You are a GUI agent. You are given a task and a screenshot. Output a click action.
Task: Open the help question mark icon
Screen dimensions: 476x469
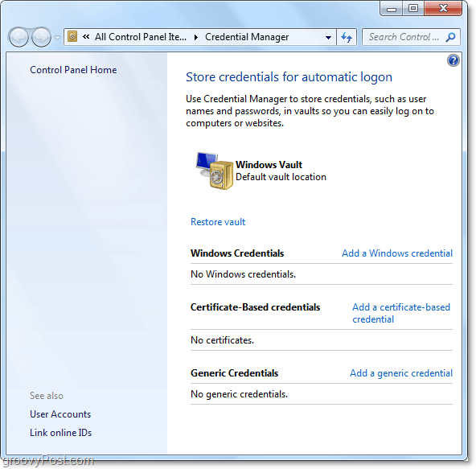point(453,60)
